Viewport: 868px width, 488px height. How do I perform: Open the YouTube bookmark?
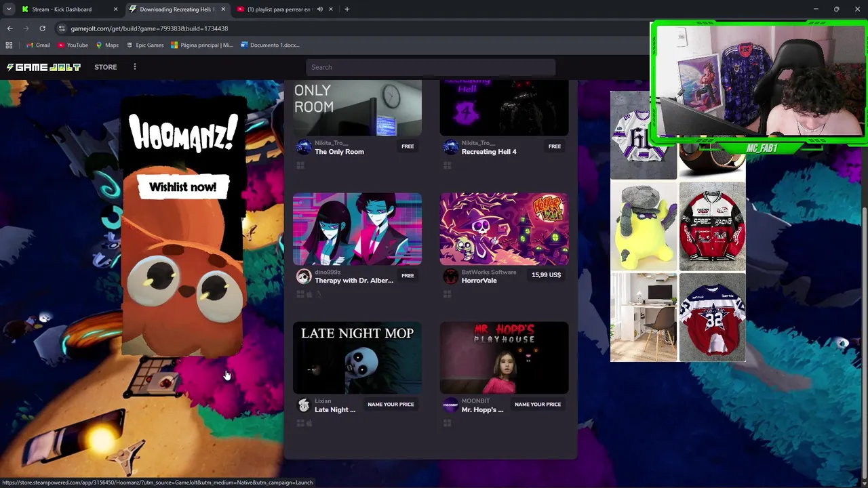(73, 45)
